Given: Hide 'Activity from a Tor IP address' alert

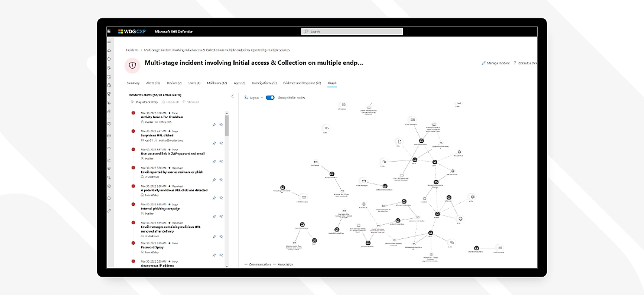Looking at the screenshot, I should [221, 124].
